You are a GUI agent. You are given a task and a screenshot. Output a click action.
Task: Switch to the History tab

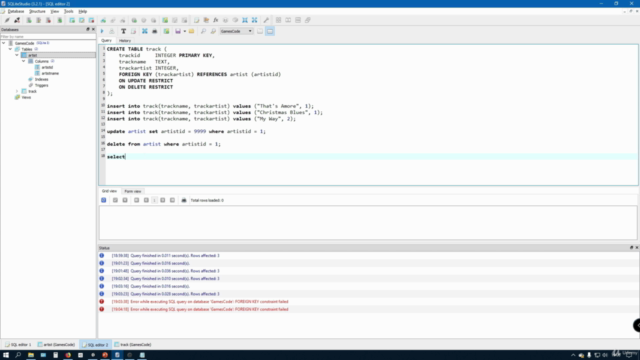(125, 40)
